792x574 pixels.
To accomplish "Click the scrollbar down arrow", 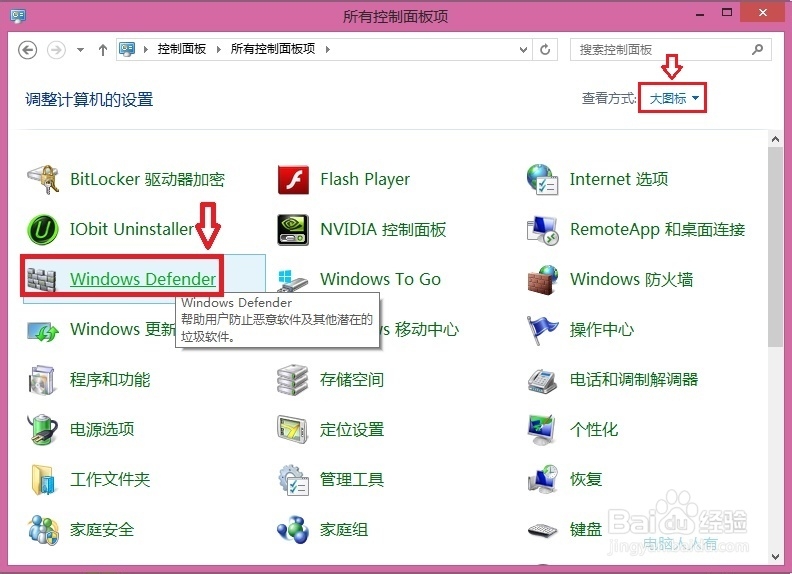I will (x=775, y=557).
